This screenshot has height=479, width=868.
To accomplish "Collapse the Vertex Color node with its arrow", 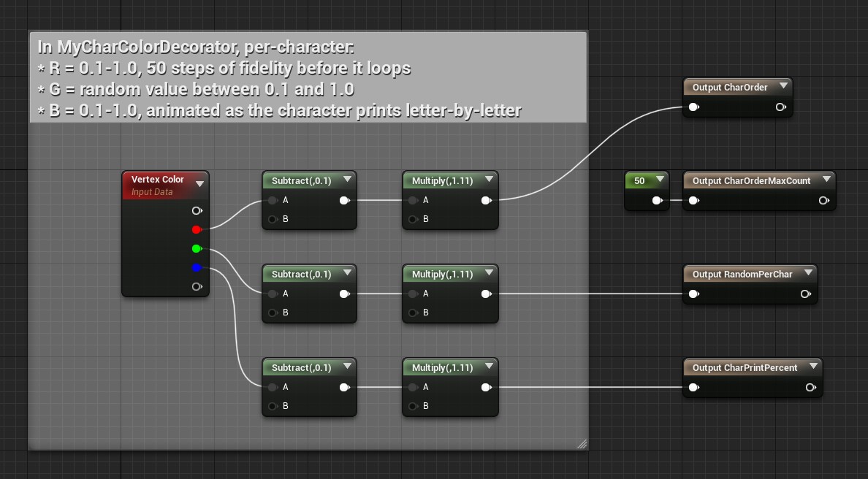I will click(199, 184).
